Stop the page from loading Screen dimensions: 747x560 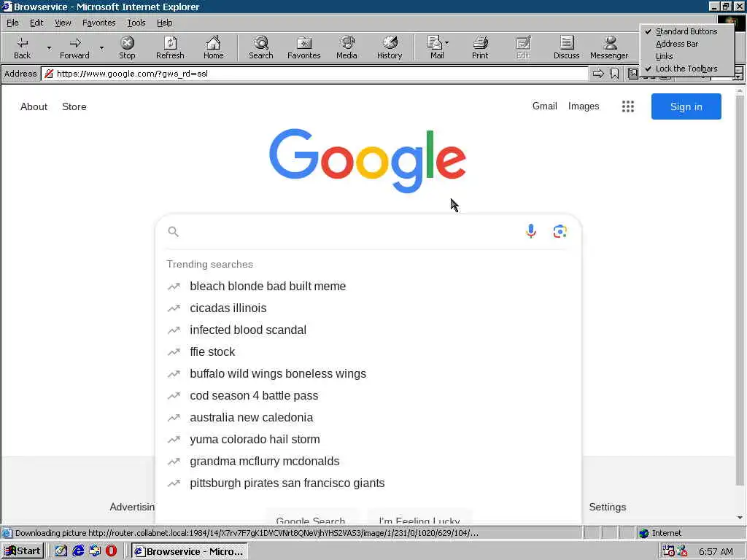coord(127,47)
